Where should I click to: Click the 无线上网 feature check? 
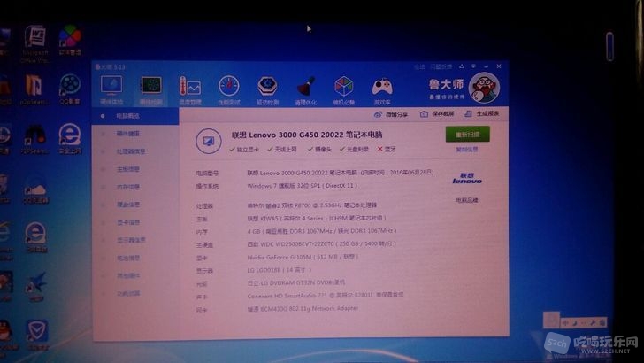tap(281, 150)
